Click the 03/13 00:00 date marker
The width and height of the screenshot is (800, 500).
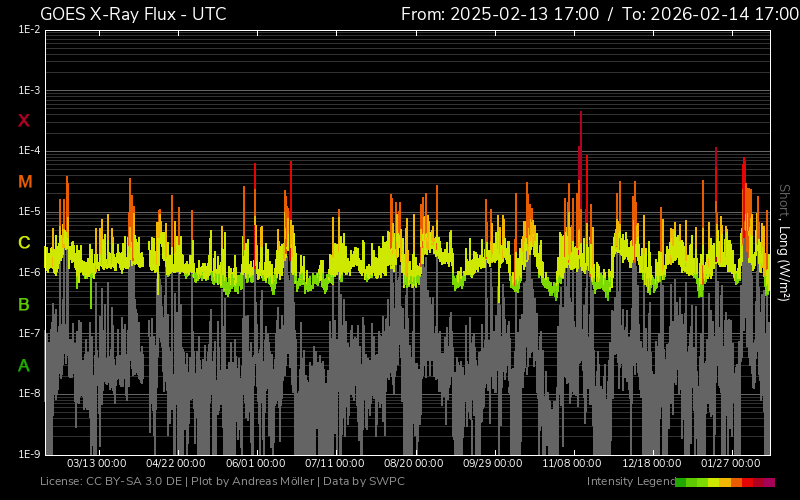(96, 464)
